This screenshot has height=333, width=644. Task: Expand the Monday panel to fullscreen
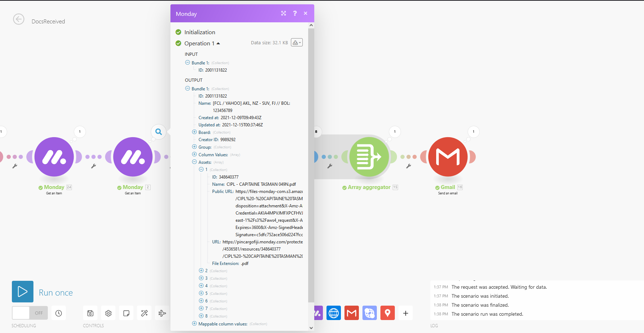pos(284,13)
